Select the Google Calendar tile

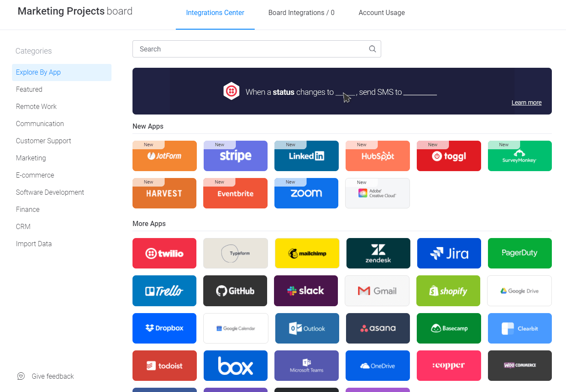pos(236,328)
